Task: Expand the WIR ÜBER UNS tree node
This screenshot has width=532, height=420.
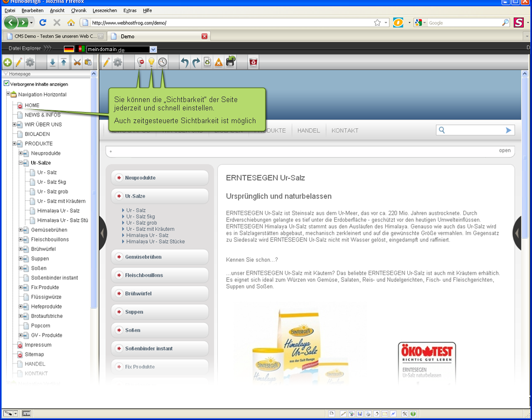Action: click(14, 124)
